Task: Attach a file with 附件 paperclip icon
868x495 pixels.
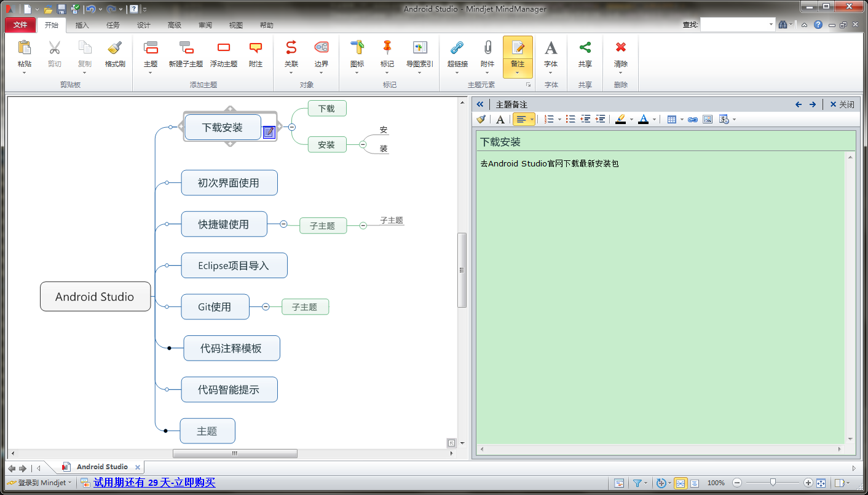Action: point(487,48)
